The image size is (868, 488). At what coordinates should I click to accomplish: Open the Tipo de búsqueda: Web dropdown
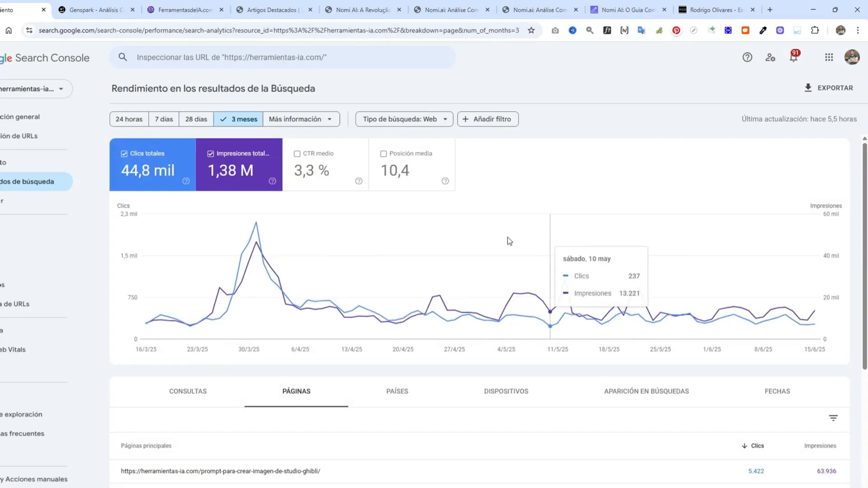(404, 119)
